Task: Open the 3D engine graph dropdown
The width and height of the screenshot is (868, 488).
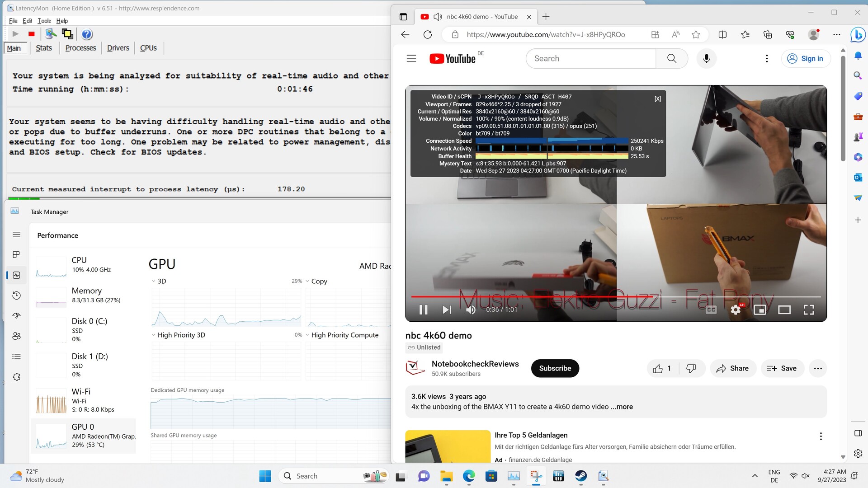Action: [x=154, y=281]
